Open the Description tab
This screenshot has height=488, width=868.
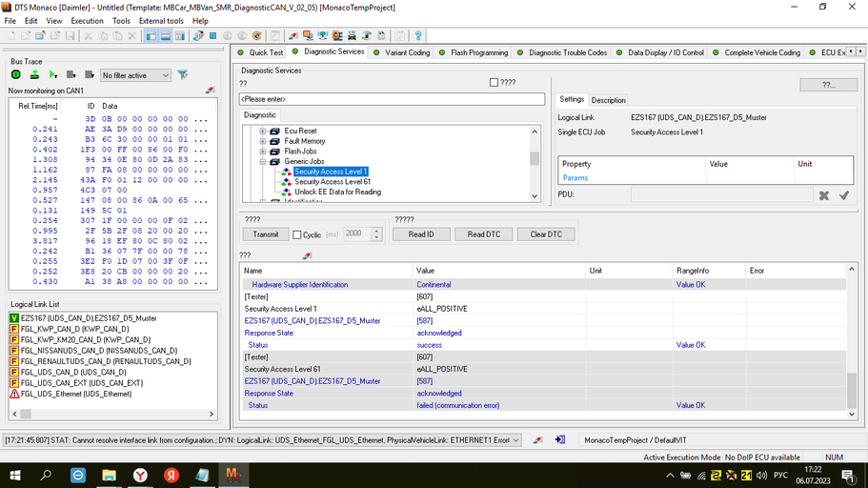(x=609, y=100)
